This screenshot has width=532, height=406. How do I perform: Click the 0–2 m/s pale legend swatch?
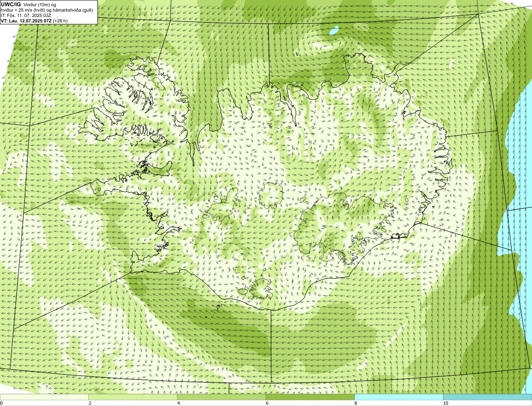[x=44, y=397]
